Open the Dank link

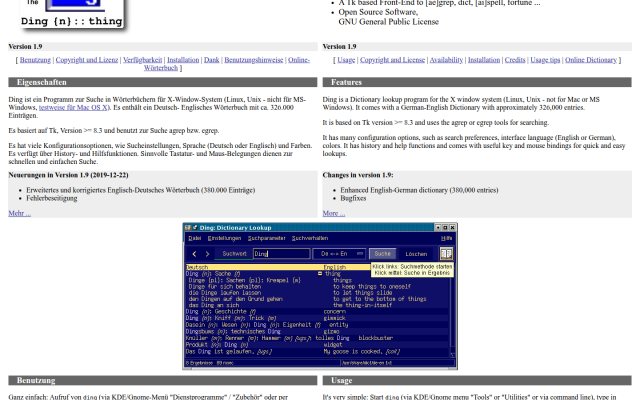[211, 60]
